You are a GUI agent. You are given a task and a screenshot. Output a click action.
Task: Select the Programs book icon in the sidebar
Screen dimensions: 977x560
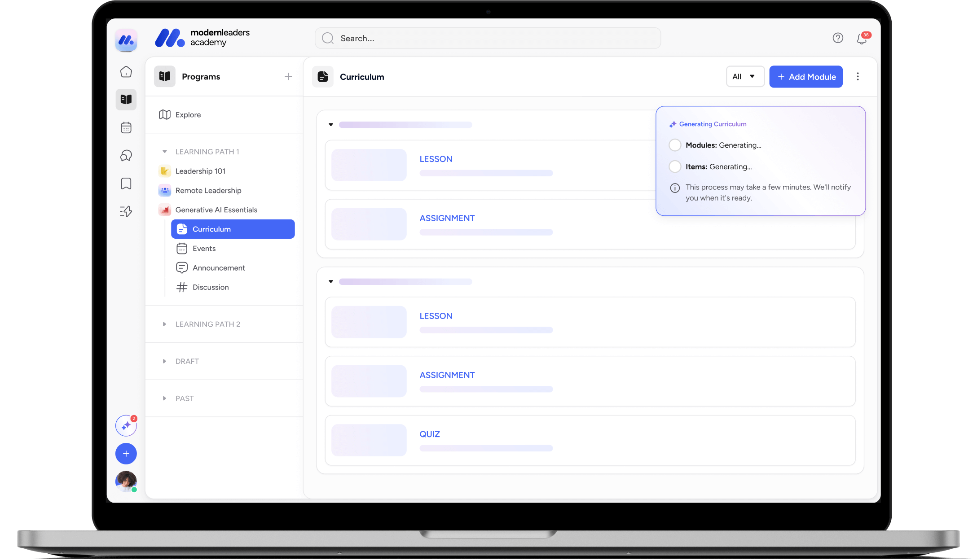tap(126, 100)
